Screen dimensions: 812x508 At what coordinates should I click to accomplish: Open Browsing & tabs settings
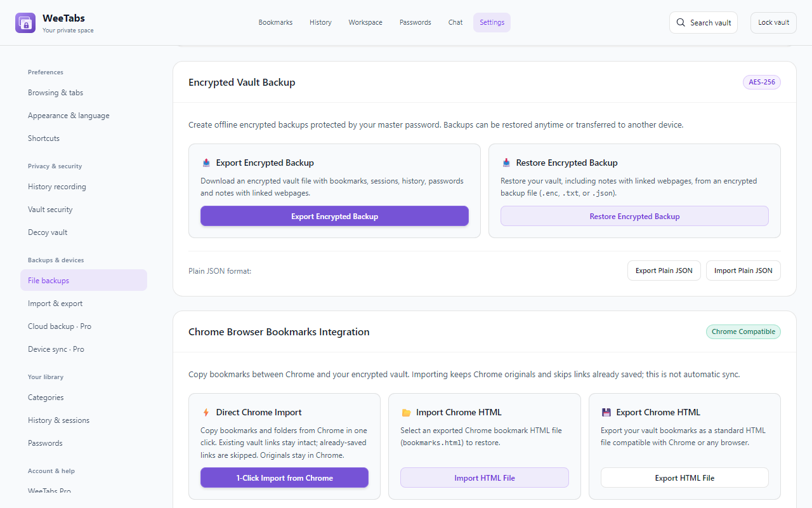click(x=84, y=93)
